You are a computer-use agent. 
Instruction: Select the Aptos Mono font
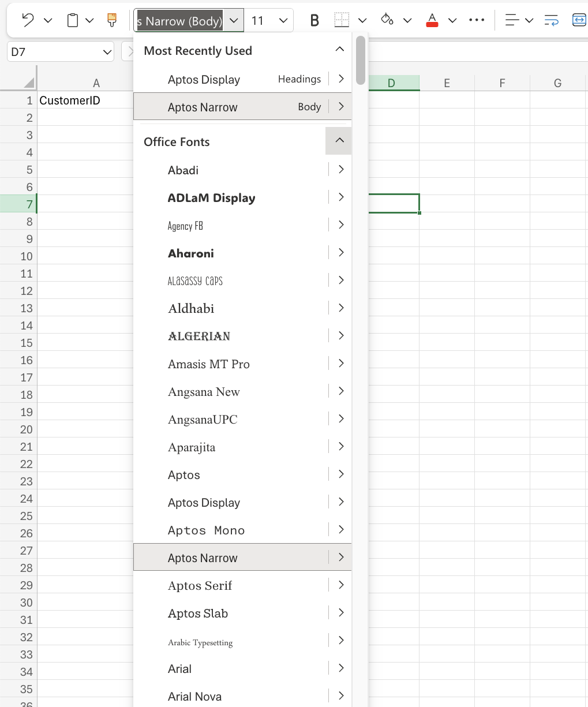pyautogui.click(x=205, y=530)
